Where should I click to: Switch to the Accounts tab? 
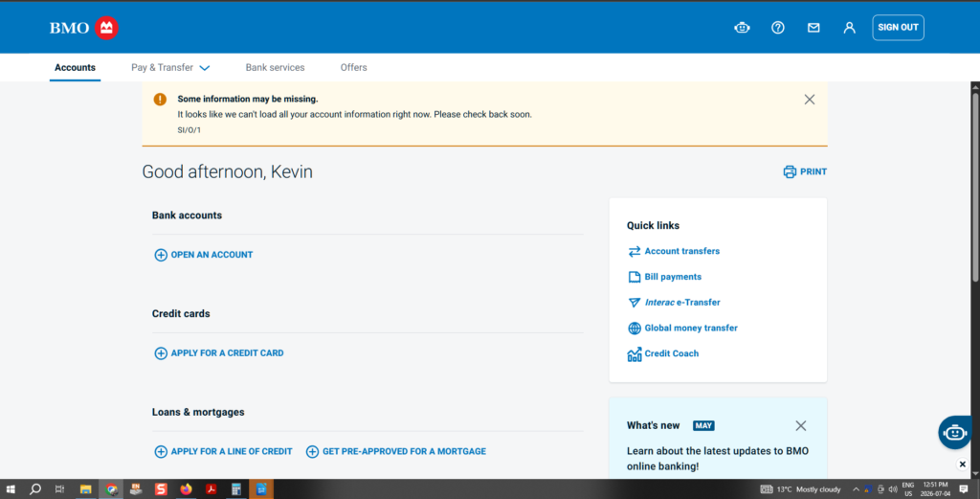(x=75, y=68)
